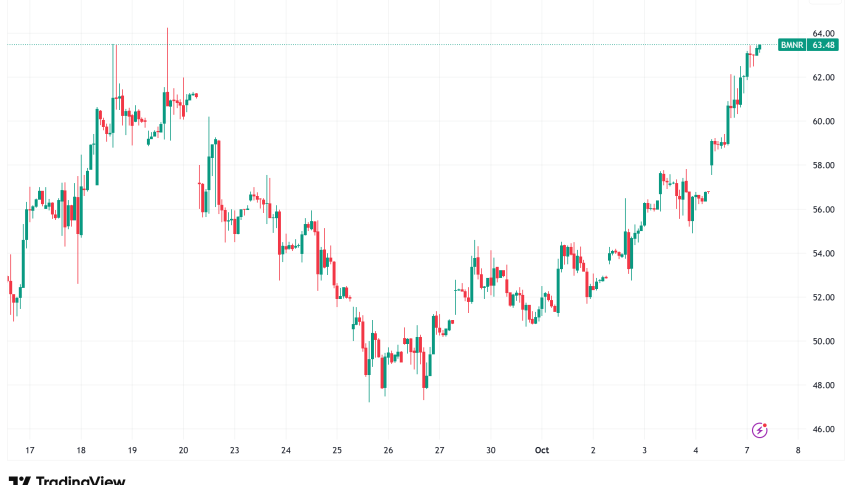Click date 4 on the time axis
852x485 pixels.
click(695, 450)
